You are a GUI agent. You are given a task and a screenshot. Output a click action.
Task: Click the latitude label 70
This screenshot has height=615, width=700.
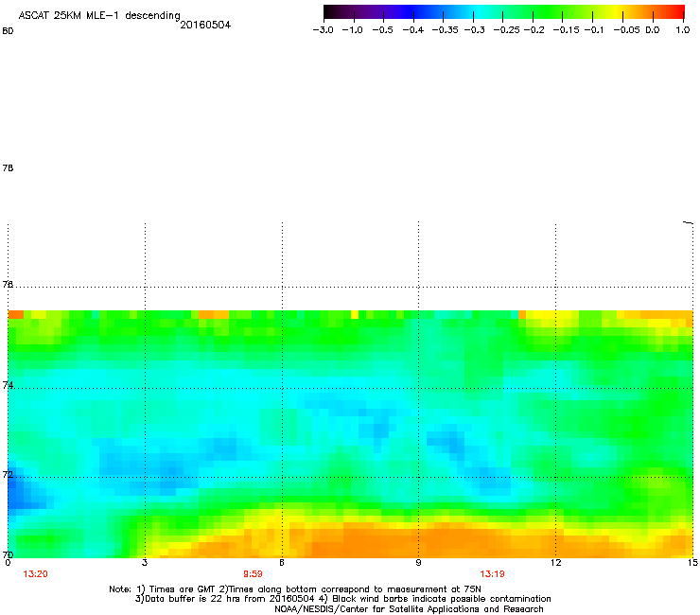(x=8, y=554)
